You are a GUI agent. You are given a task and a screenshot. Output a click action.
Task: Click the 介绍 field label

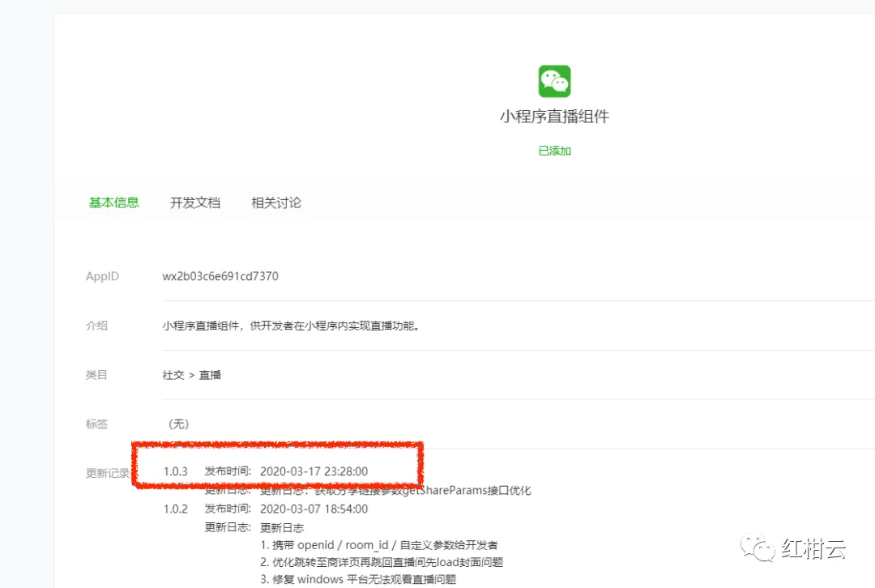96,326
